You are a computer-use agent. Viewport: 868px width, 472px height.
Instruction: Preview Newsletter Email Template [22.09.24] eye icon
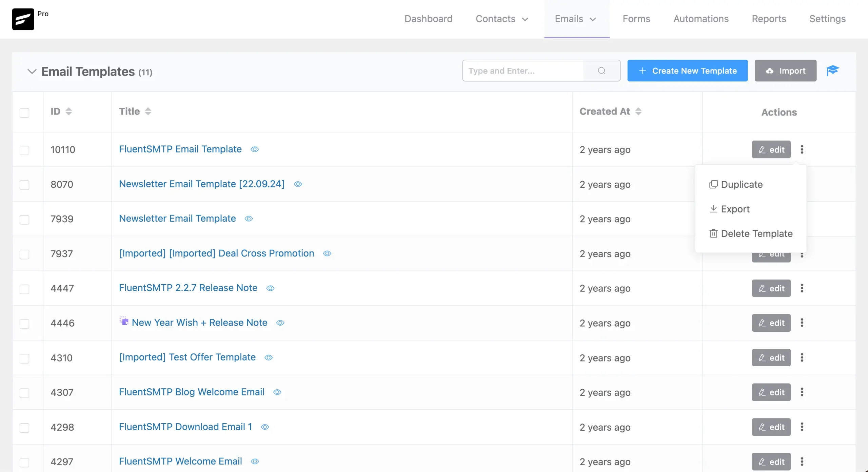298,184
